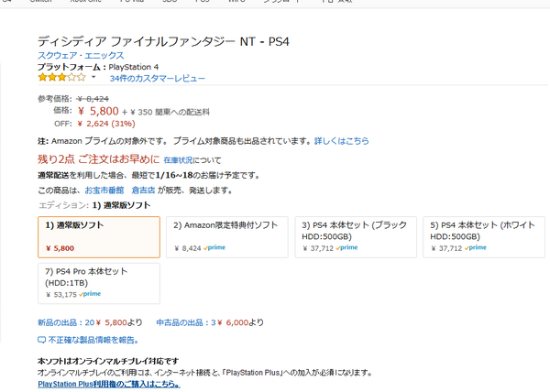Click the product title ディシディア ファイナルファンタジー NT
Image resolution: width=550 pixels, height=392 pixels.
pyautogui.click(x=163, y=41)
